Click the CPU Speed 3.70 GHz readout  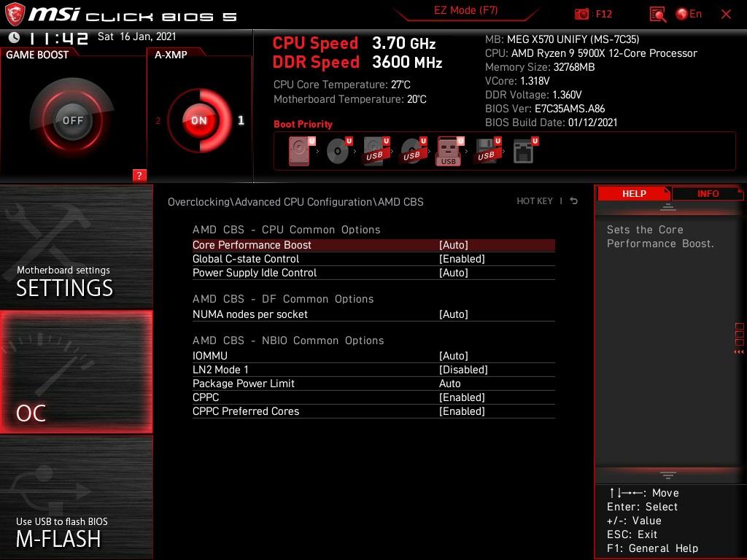354,43
